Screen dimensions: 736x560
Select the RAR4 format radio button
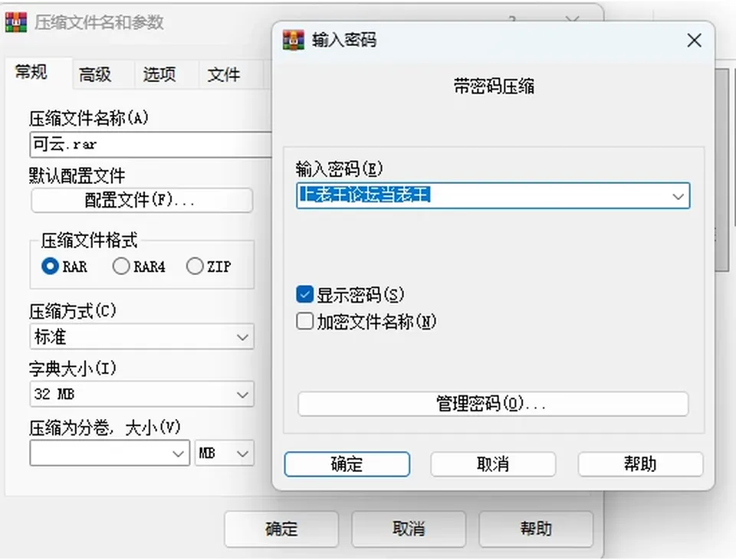(x=120, y=267)
